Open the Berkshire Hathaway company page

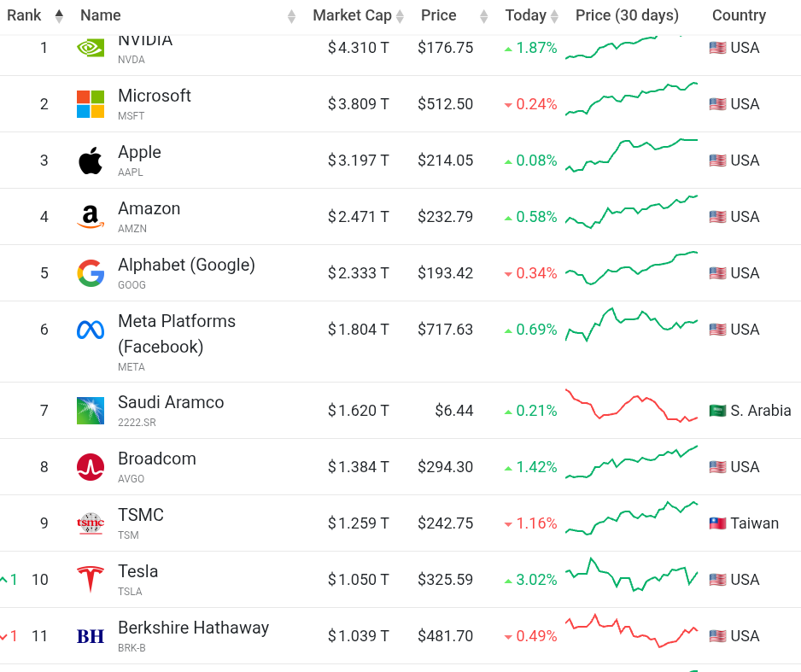(193, 628)
